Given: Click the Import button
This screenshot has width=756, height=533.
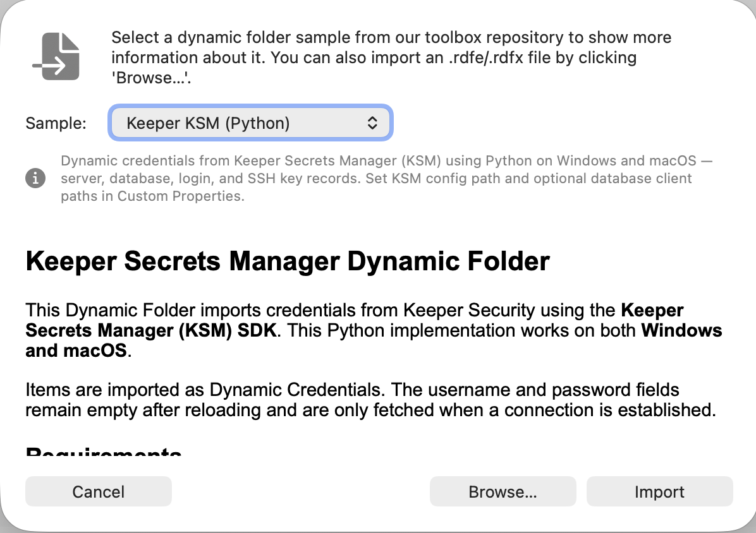Looking at the screenshot, I should pos(659,492).
